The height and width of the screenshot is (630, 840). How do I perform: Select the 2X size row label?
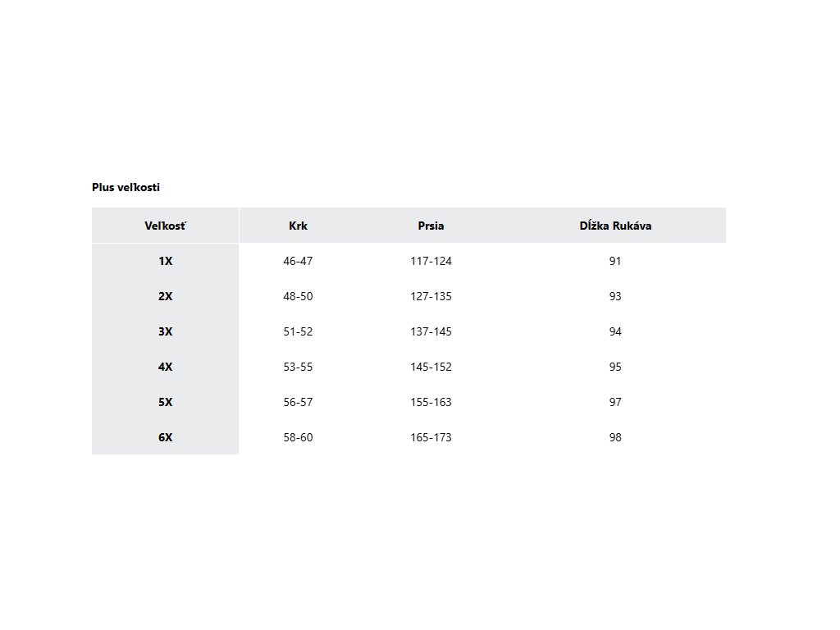click(165, 296)
